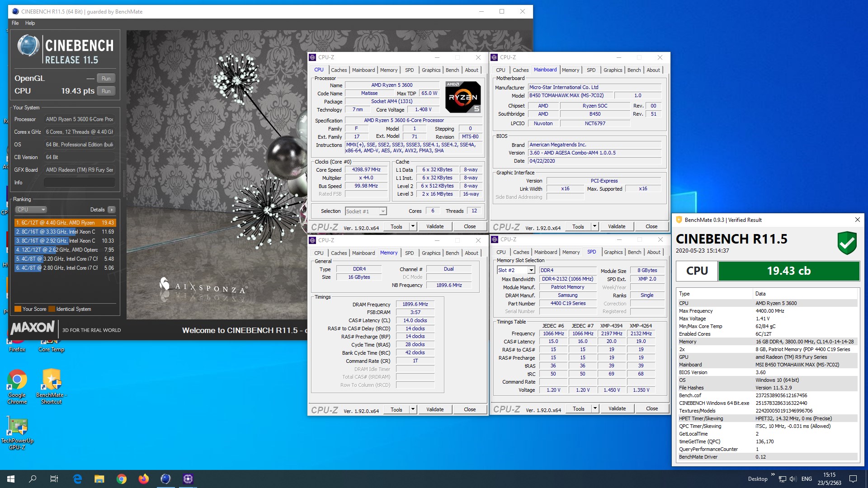This screenshot has width=868, height=488.
Task: Click the BenchMate window title icon
Action: (679, 220)
